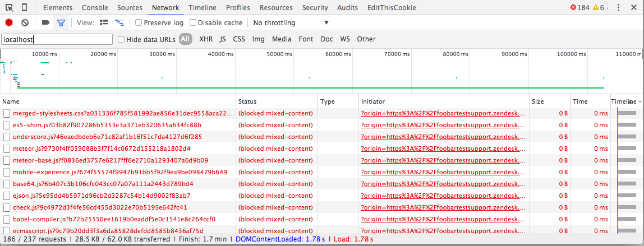644x246 pixels.
Task: Open initiator link of check.js row
Action: pyautogui.click(x=443, y=207)
